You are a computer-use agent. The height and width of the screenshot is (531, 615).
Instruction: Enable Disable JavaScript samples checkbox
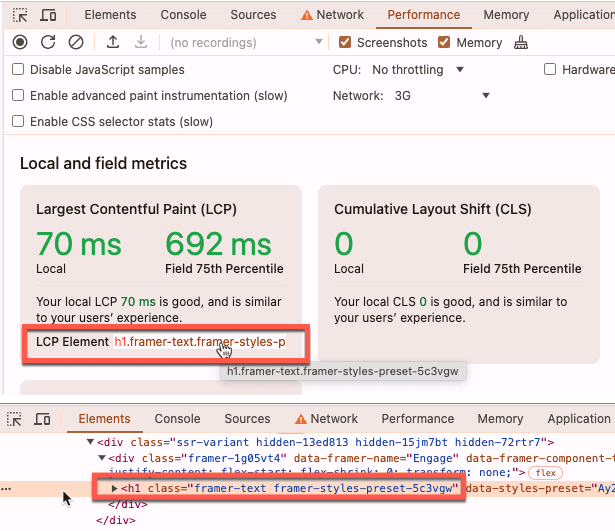click(18, 69)
